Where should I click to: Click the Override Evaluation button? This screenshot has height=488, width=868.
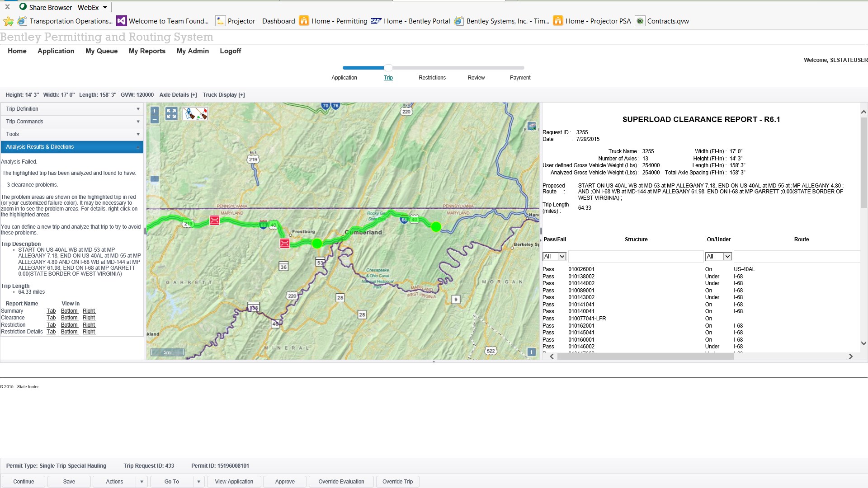341,482
